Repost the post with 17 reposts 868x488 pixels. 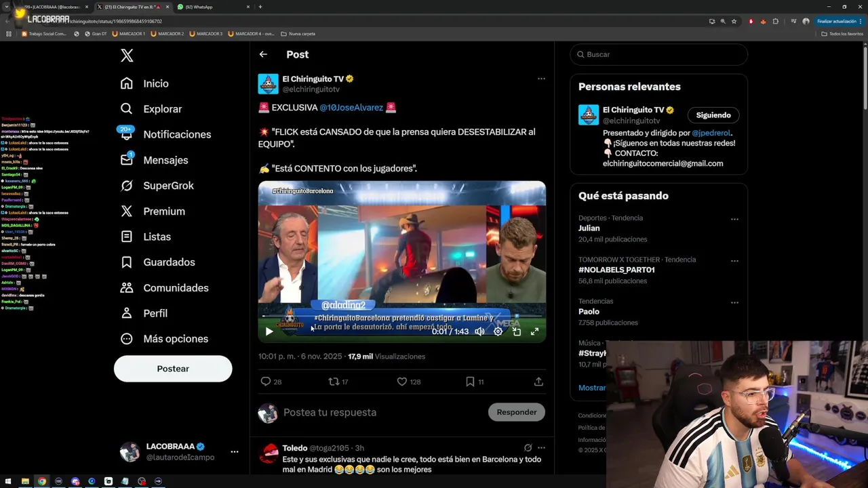tap(338, 382)
